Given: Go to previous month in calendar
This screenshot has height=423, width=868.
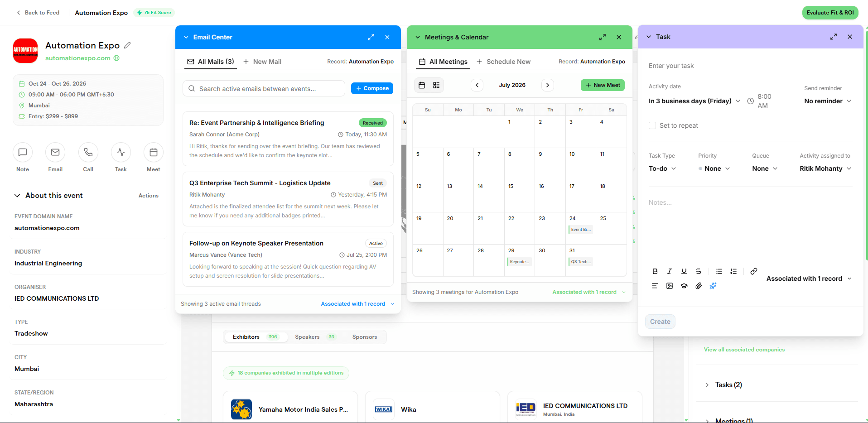Looking at the screenshot, I should click(477, 85).
